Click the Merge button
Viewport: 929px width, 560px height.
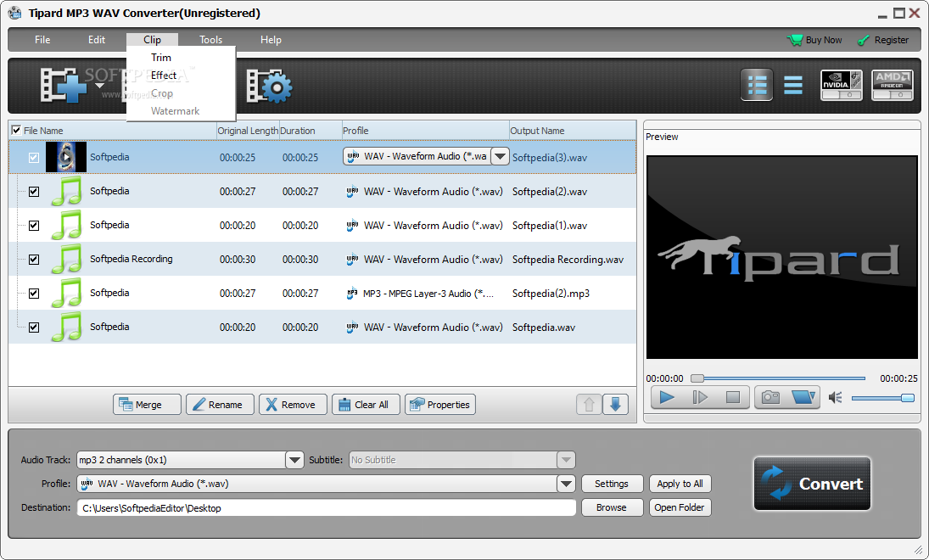[x=147, y=405]
